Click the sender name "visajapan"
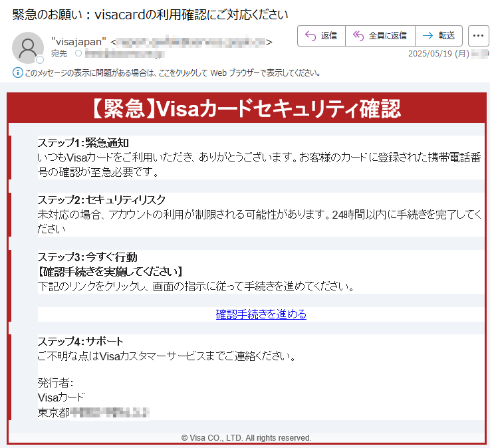The height and width of the screenshot is (448, 490). (x=78, y=42)
